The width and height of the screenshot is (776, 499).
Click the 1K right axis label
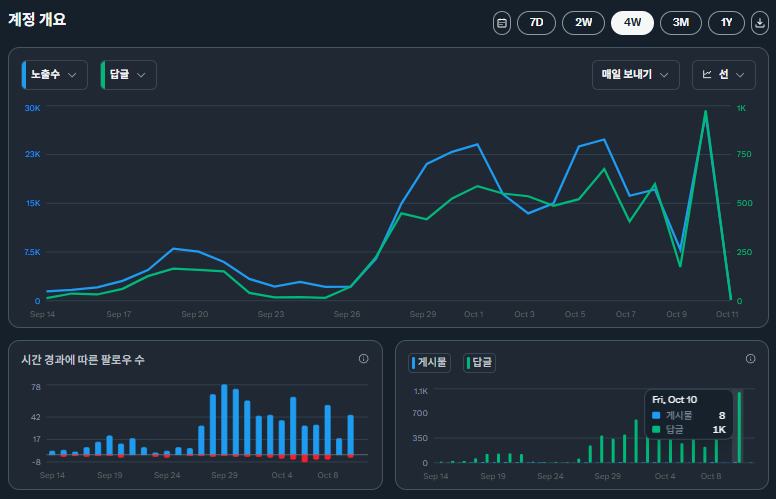[x=741, y=108]
